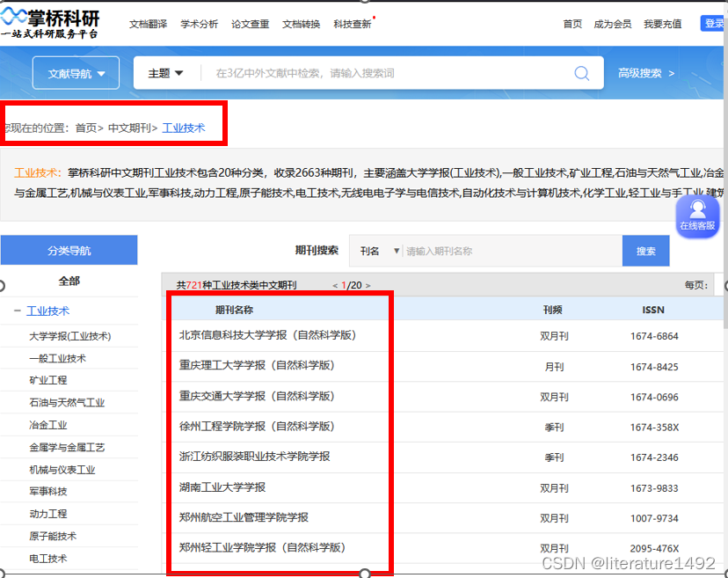Click ISSN value 1674-8425
This screenshot has height=578, width=728.
pyautogui.click(x=654, y=367)
